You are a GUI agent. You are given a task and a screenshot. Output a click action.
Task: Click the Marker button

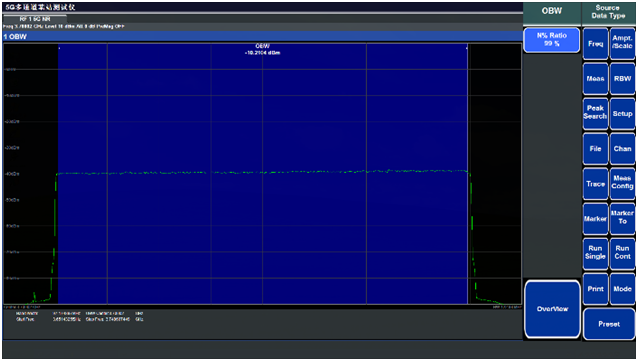pos(595,219)
